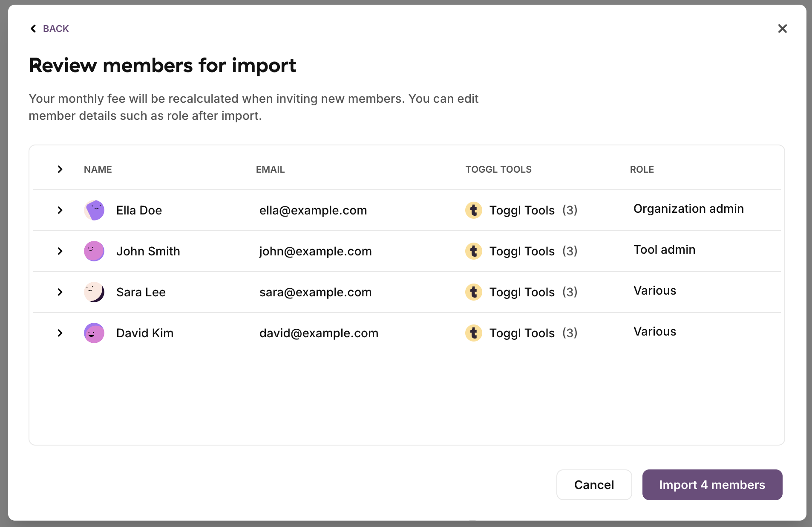Click the email ella@example.com
Viewport: 812px width, 527px height.
[x=313, y=210]
